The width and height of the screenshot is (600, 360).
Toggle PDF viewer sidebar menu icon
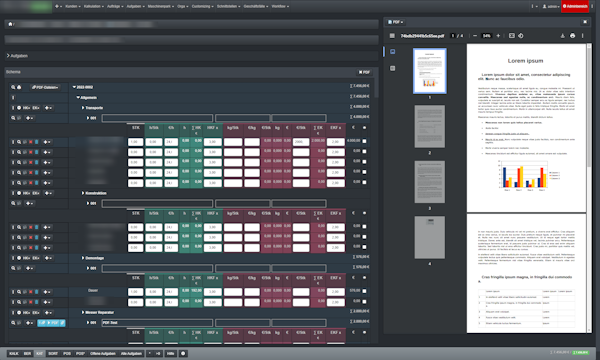(392, 36)
